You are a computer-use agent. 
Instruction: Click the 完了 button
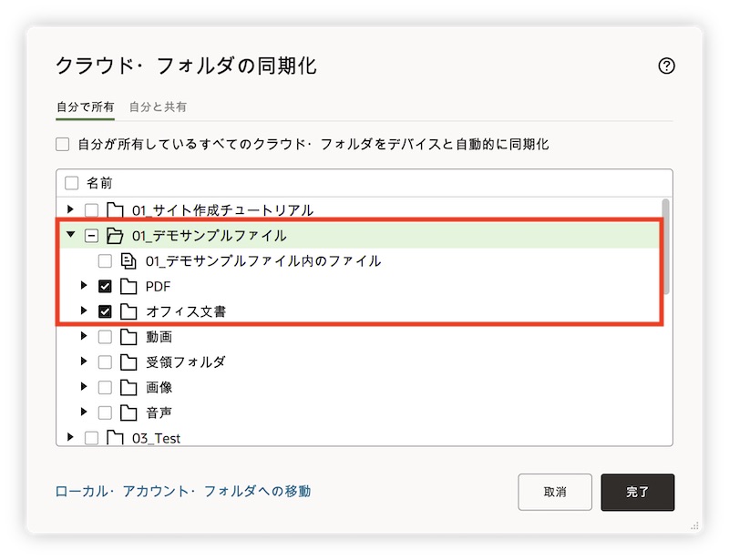pos(637,492)
